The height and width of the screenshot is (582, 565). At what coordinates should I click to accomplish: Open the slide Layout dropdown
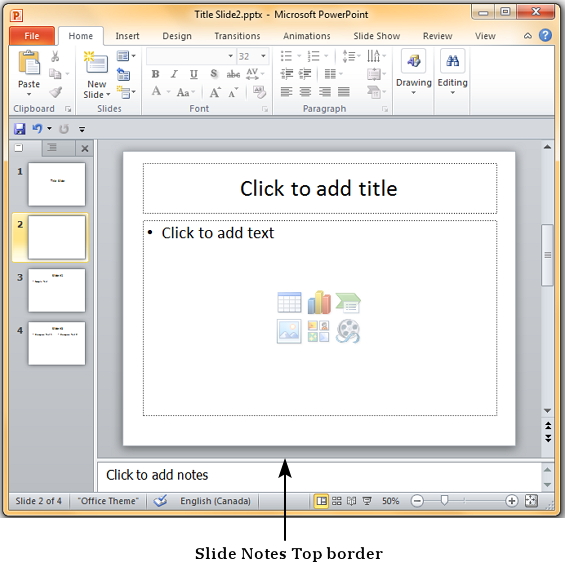(x=126, y=56)
